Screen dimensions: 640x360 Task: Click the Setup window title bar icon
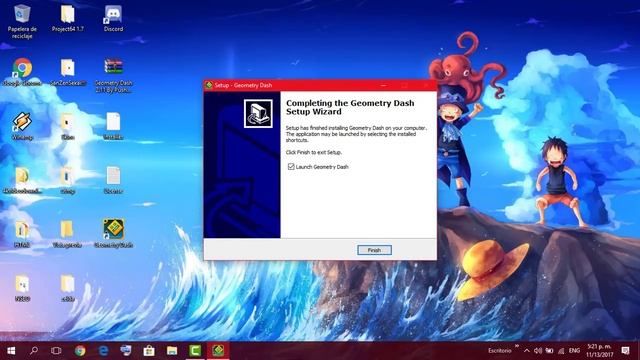pyautogui.click(x=209, y=85)
